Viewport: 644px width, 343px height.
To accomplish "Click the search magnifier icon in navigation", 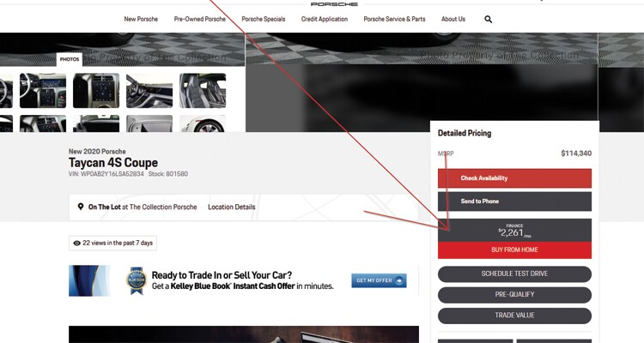I will tap(488, 19).
